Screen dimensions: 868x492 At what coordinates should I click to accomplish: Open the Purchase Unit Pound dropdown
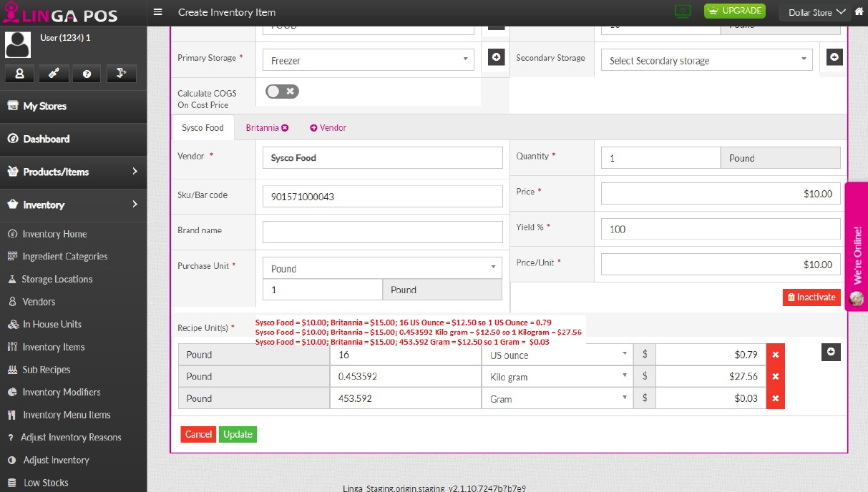click(x=382, y=268)
